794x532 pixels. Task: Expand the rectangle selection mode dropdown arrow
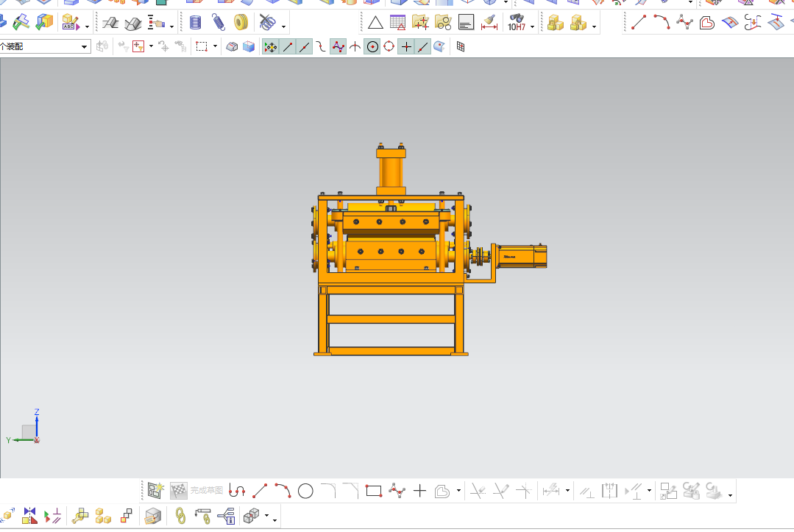click(x=215, y=46)
